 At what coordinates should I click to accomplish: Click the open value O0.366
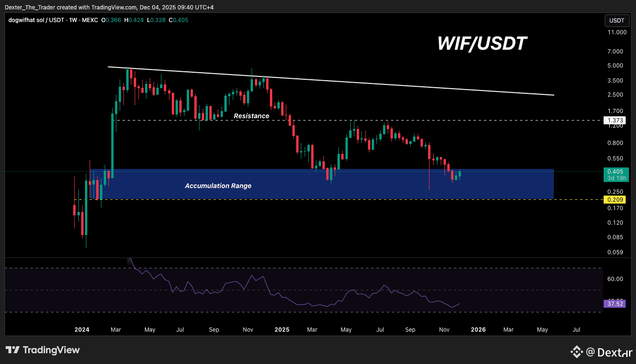point(111,20)
